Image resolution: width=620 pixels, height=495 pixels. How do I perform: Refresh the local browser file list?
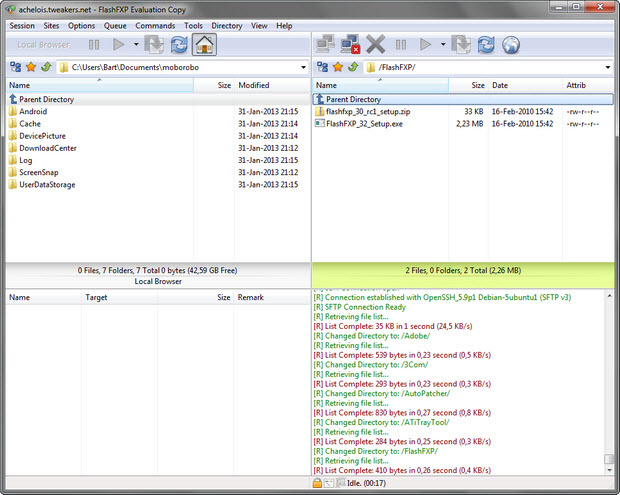(179, 44)
